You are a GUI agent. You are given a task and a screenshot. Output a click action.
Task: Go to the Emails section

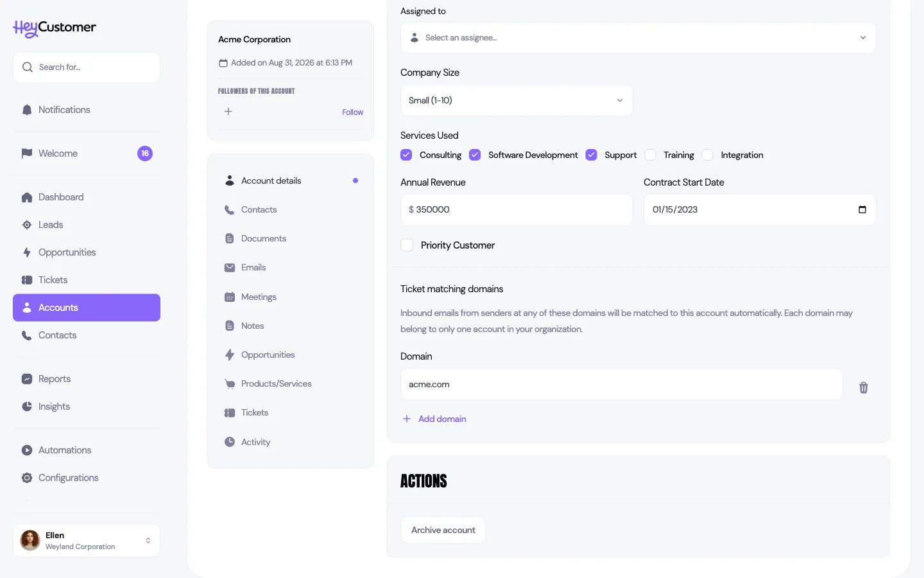pos(291,268)
